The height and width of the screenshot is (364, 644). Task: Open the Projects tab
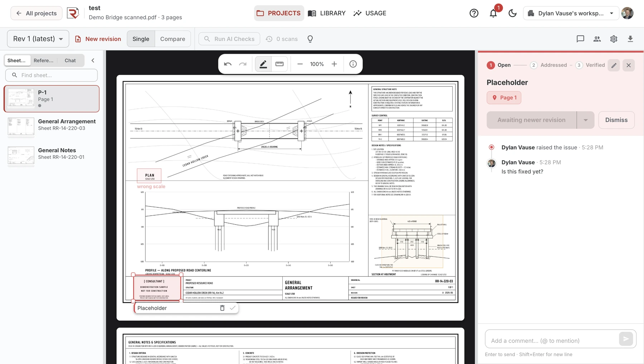coord(279,13)
